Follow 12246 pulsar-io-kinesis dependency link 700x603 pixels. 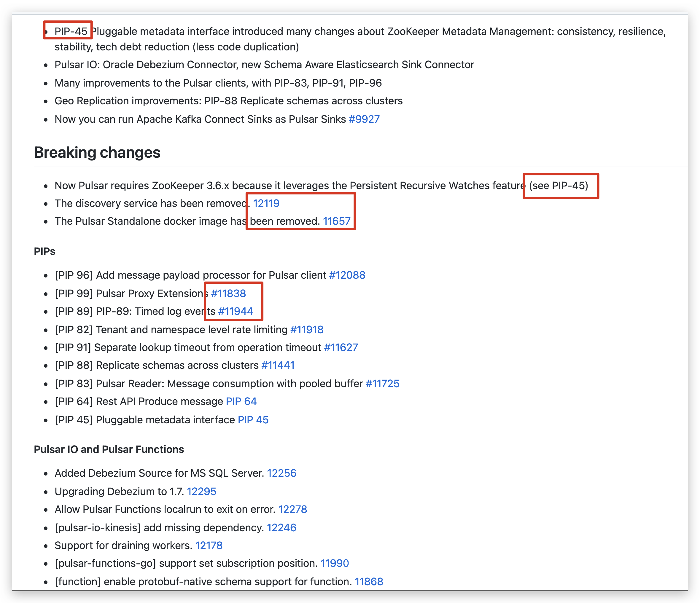coord(281,528)
